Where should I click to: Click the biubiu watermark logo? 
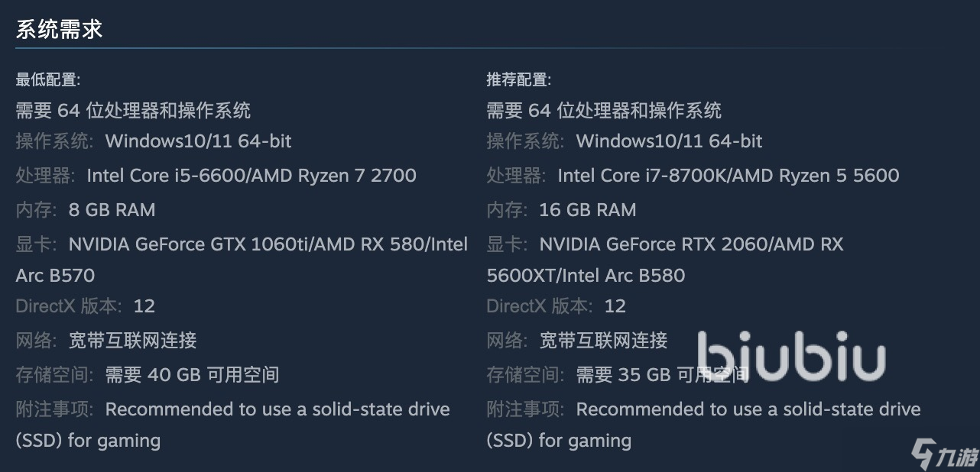point(791,357)
